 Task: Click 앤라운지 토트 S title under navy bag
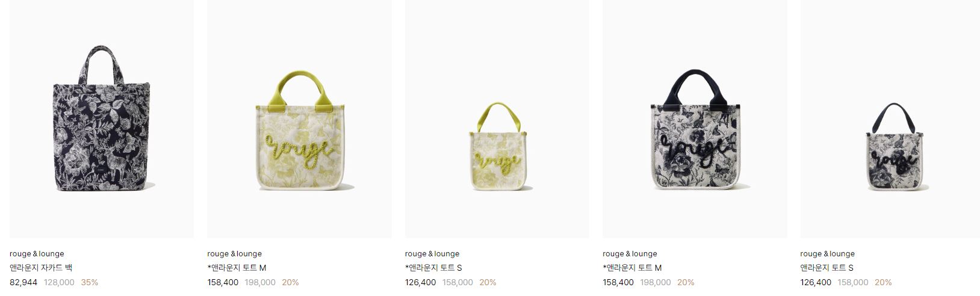826,268
